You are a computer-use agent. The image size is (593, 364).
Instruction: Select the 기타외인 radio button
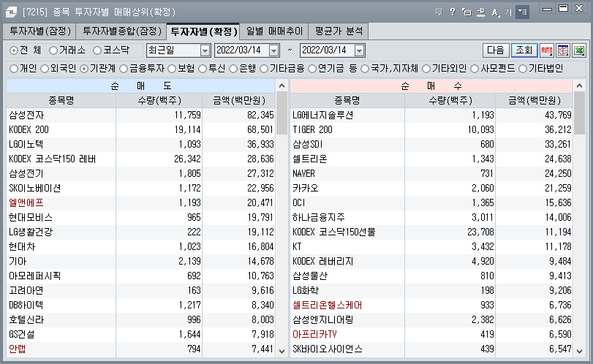[x=426, y=69]
